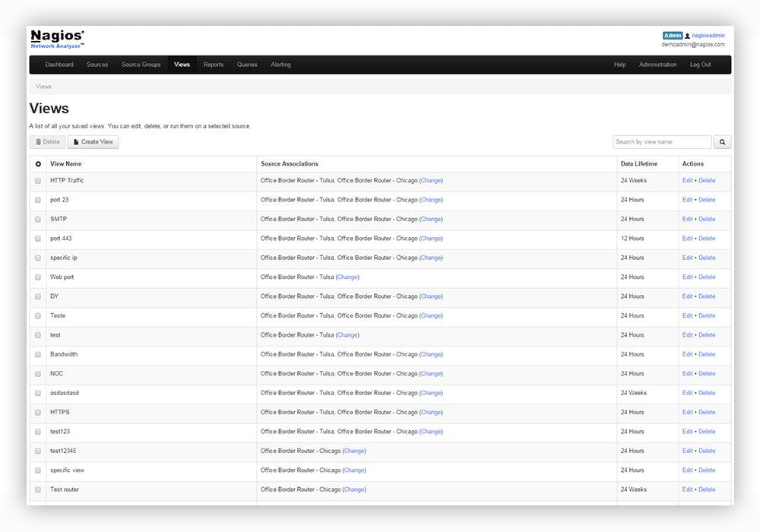760x532 pixels.
Task: Open the Source Groups section
Action: coord(141,64)
